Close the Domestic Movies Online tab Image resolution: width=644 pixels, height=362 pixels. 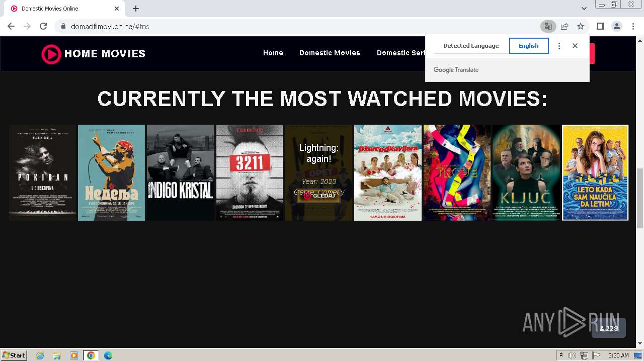coord(117,9)
